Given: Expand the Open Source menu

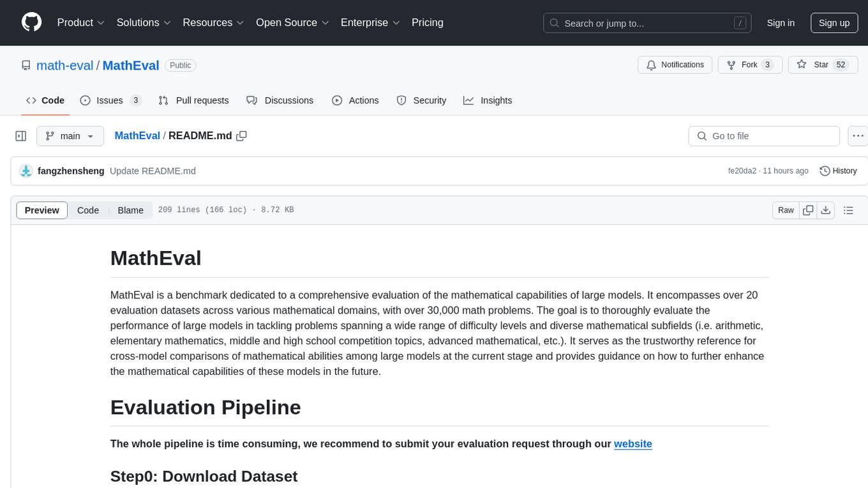Looking at the screenshot, I should (x=292, y=22).
